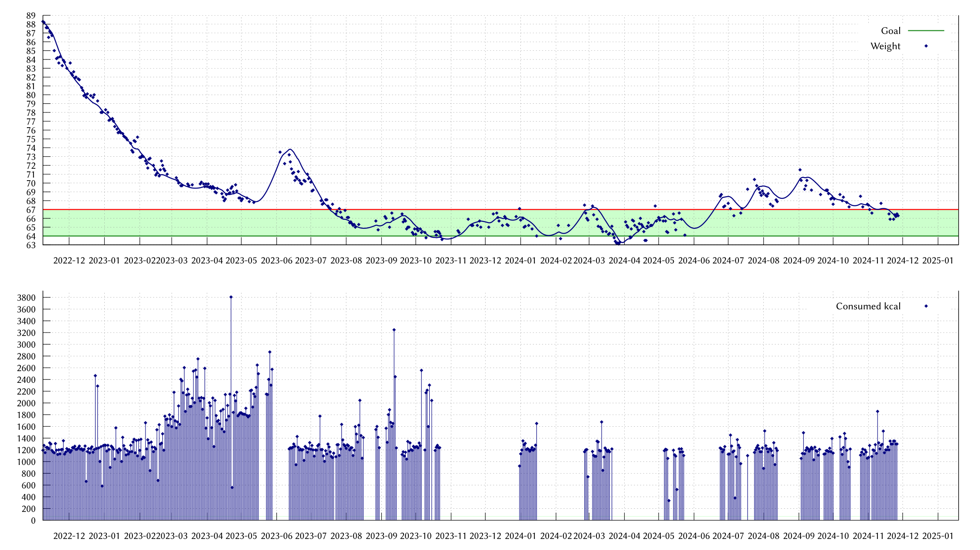Click the first weight data point near 88
The width and height of the screenshot is (980, 550).
pos(43,22)
